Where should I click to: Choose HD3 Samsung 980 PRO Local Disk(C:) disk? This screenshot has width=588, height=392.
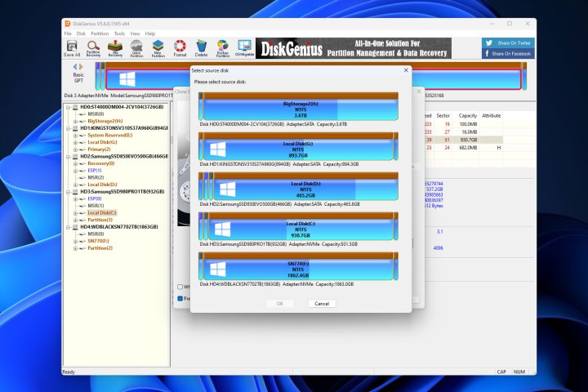298,226
